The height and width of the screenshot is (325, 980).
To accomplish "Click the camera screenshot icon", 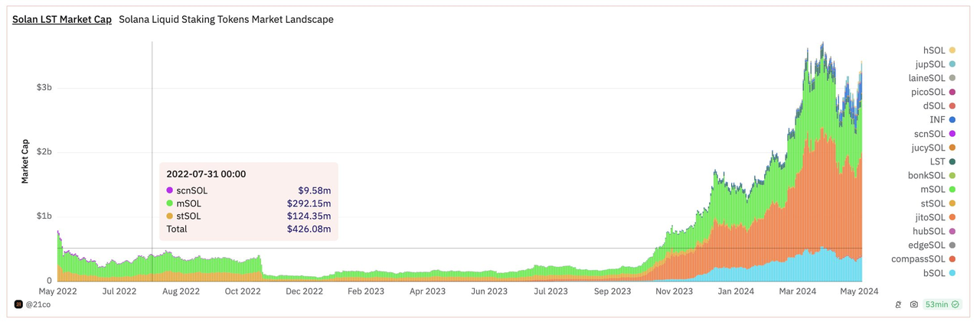I will coord(913,304).
